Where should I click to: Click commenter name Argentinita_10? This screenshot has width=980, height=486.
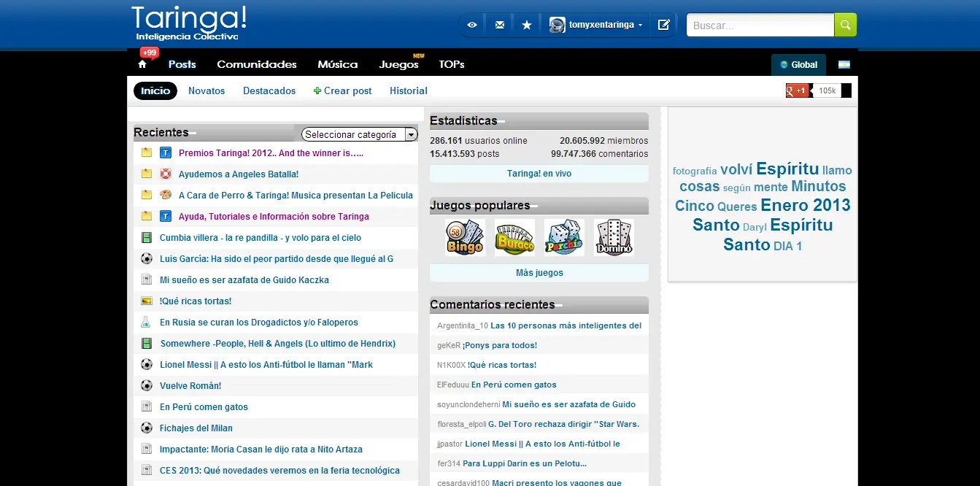tap(463, 325)
